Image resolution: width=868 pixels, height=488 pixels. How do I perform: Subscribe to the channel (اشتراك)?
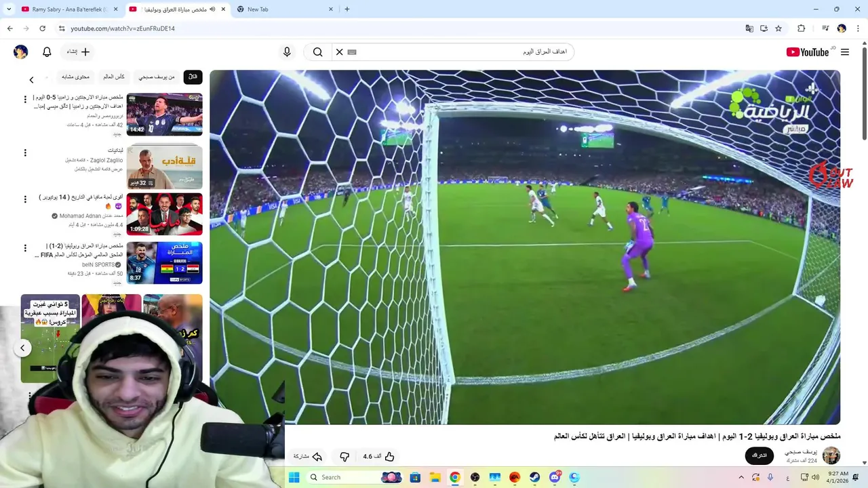[x=759, y=455]
